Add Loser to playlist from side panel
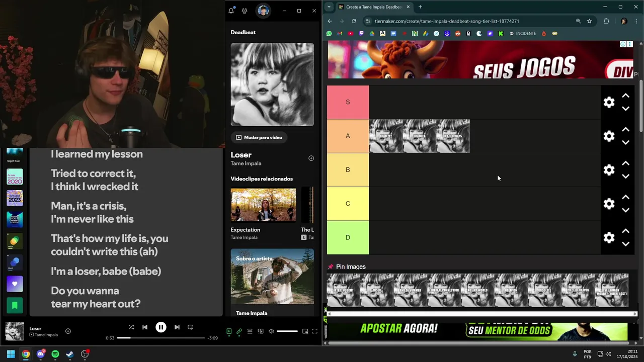Viewport: 644px width, 362px height. point(311,158)
